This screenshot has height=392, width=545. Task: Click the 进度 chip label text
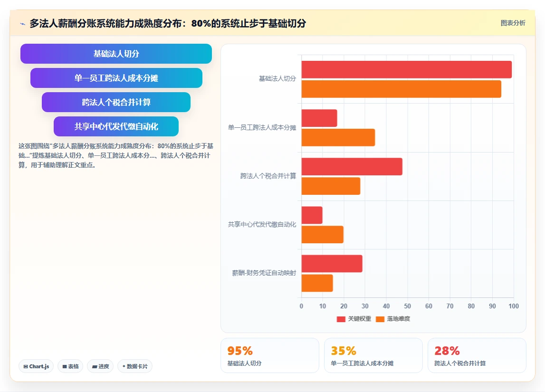[104, 366]
